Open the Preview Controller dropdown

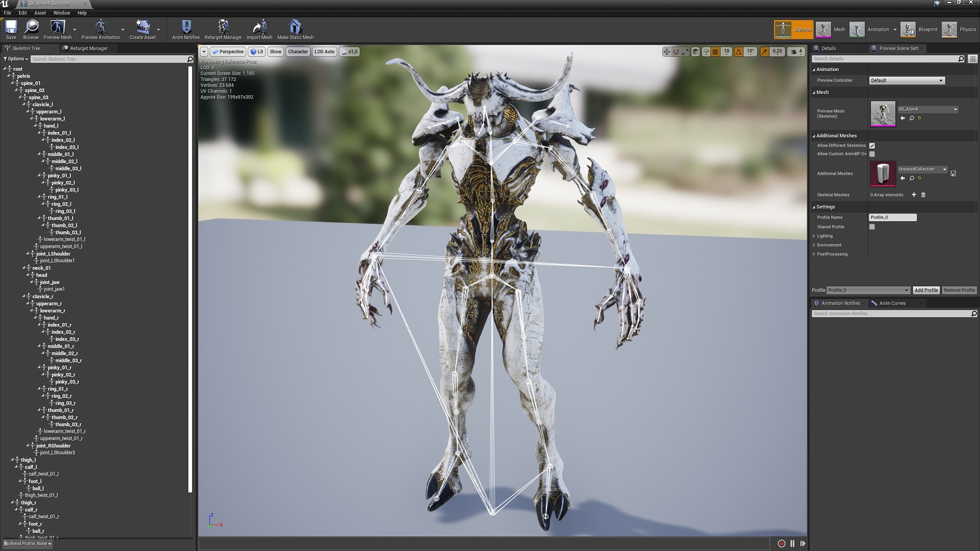[x=906, y=80]
